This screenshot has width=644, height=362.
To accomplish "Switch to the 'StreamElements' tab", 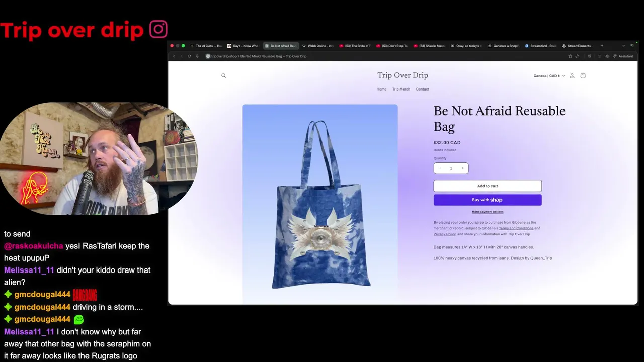I will [x=578, y=46].
